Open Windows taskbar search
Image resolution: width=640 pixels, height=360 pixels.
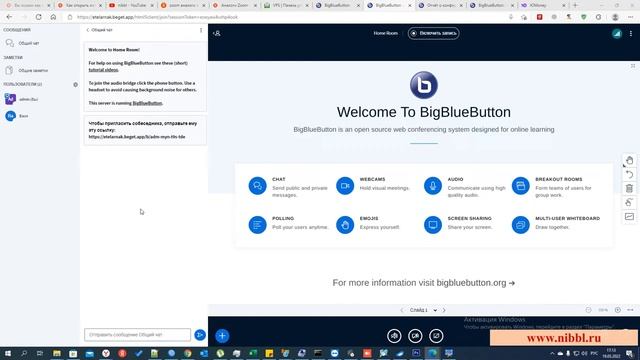pyautogui.click(x=24, y=353)
